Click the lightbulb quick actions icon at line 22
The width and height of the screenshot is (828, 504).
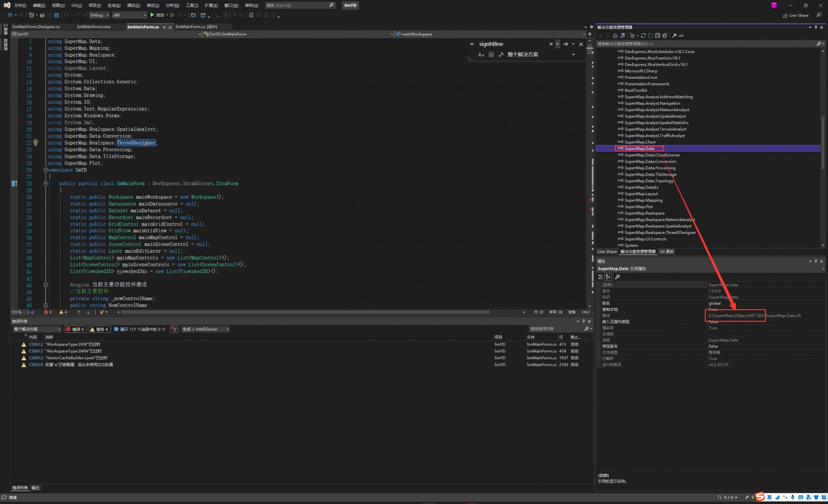pyautogui.click(x=36, y=142)
